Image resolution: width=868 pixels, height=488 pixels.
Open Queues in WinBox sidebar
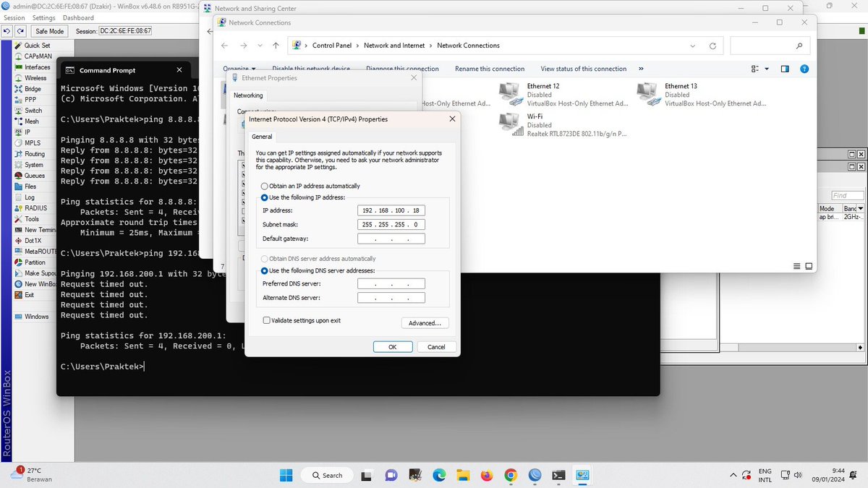pos(34,176)
